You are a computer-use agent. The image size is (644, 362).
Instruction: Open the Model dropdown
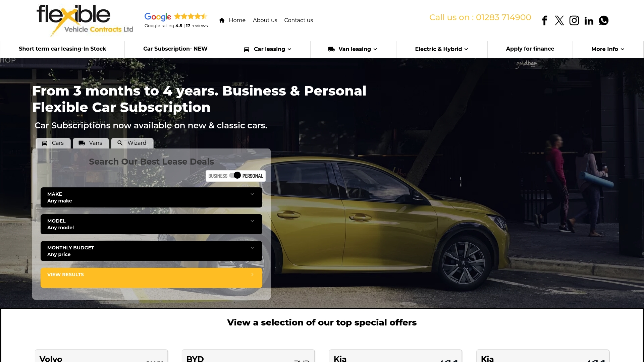coord(151,224)
